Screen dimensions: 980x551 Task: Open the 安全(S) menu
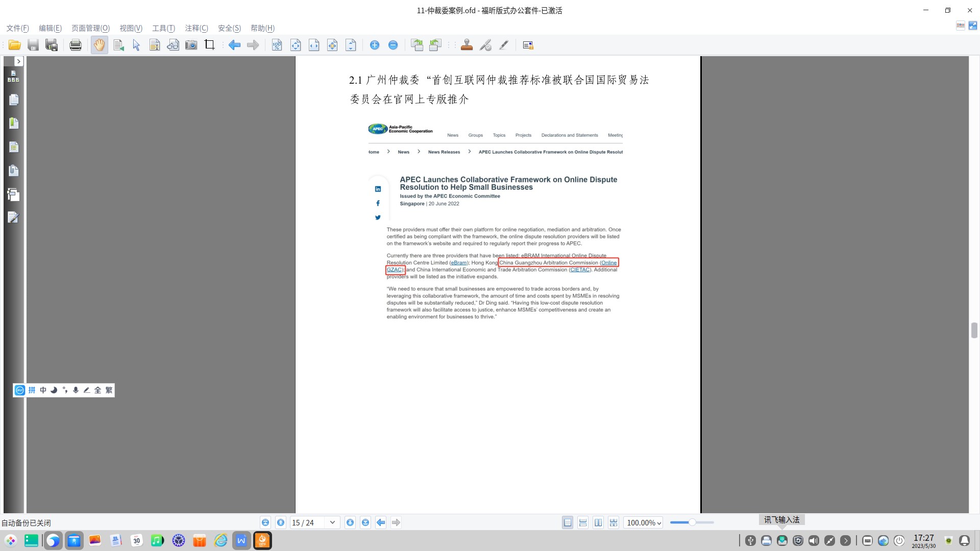(x=229, y=28)
